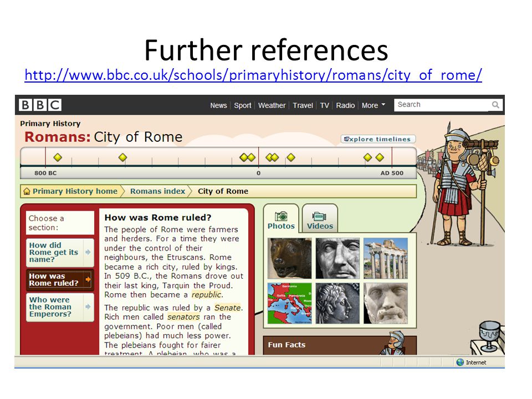Open the Roman temple columns thumbnail
The height and width of the screenshot is (399, 532).
point(386,258)
